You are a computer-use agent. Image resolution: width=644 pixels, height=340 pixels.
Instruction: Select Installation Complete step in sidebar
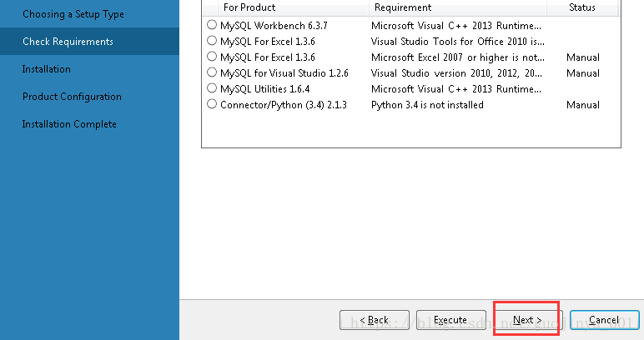tap(69, 124)
